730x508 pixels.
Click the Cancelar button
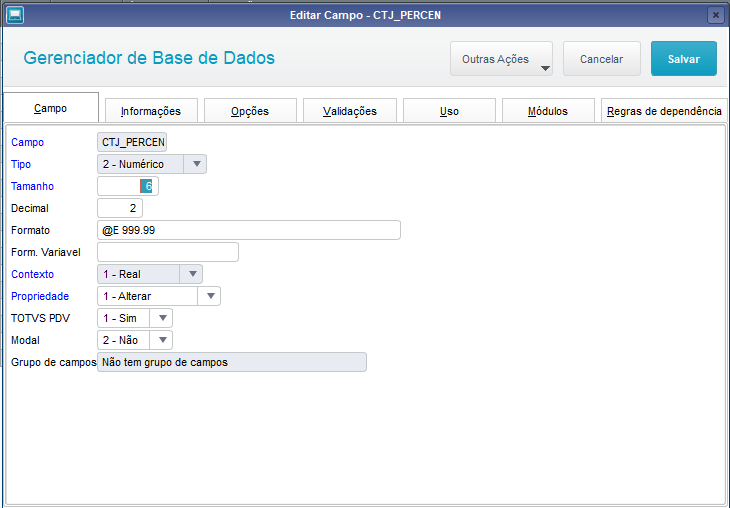(602, 59)
